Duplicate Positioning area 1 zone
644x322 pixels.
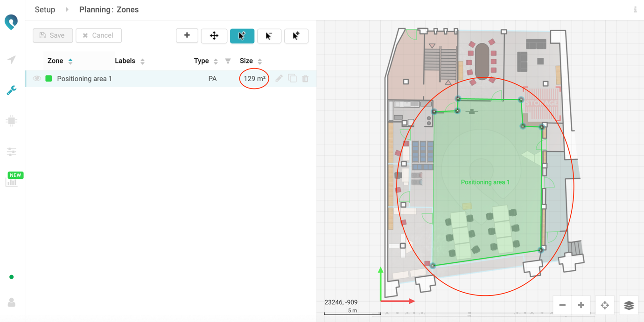pos(292,78)
